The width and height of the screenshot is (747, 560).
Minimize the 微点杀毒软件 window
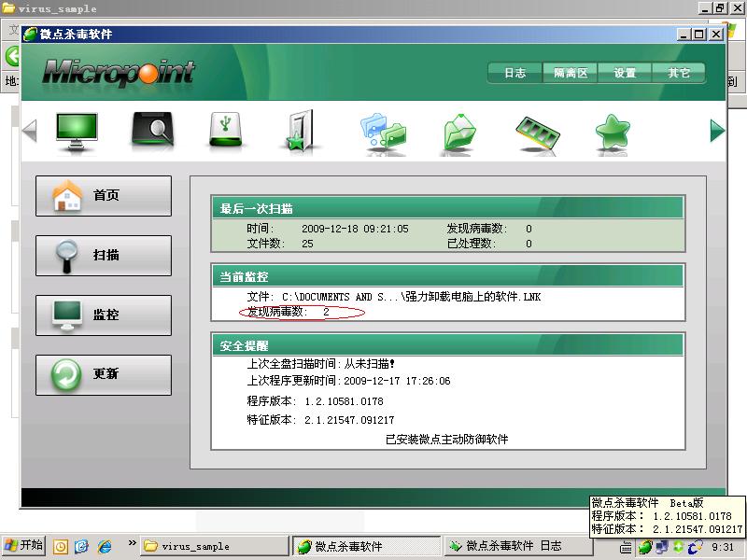point(684,35)
